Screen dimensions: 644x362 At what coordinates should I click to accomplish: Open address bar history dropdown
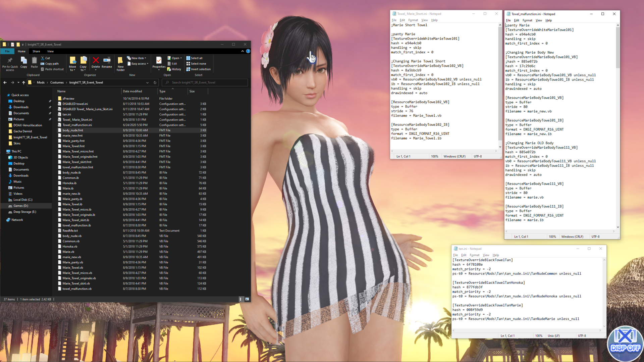point(147,83)
